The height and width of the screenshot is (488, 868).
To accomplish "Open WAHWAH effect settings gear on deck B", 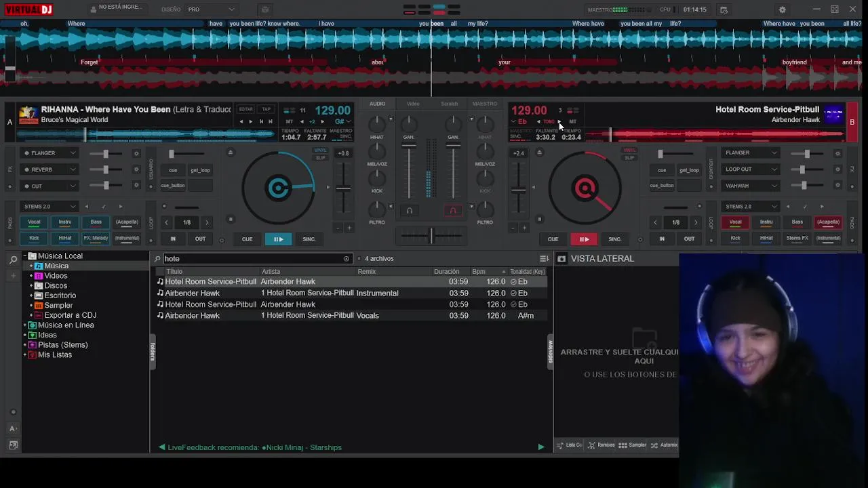I will [x=837, y=186].
